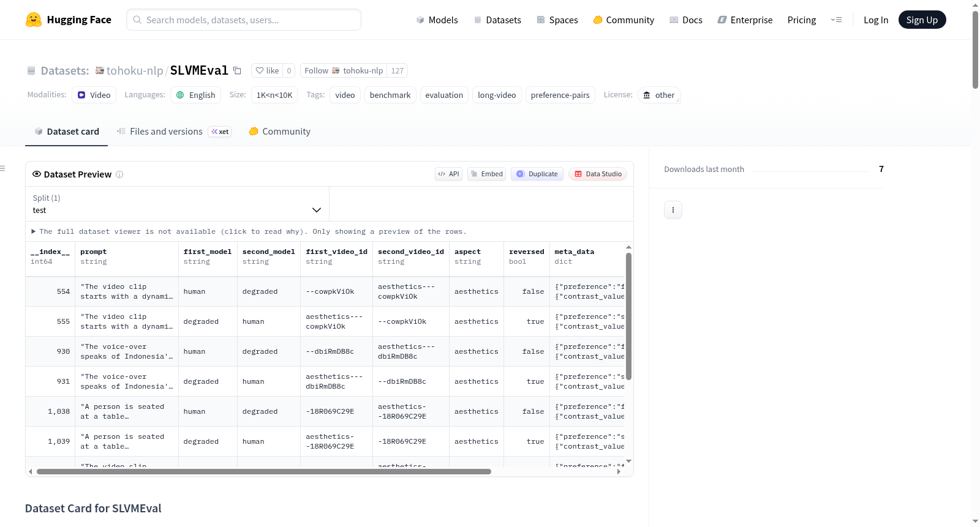Focus the search models, datasets, users field

tap(244, 20)
